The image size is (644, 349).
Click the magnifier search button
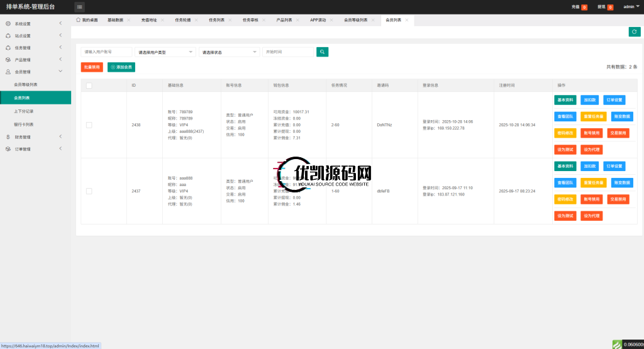pos(322,52)
